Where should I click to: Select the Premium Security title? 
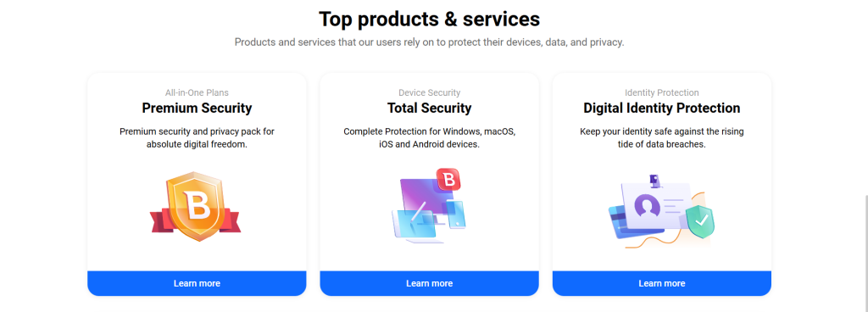(x=197, y=108)
